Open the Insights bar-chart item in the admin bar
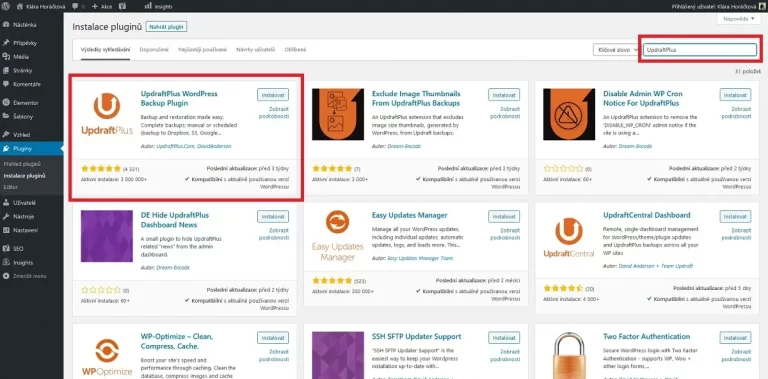 tap(159, 6)
